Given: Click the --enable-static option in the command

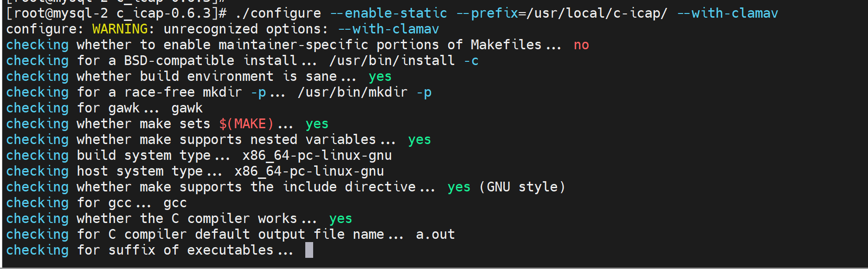Looking at the screenshot, I should click(388, 13).
